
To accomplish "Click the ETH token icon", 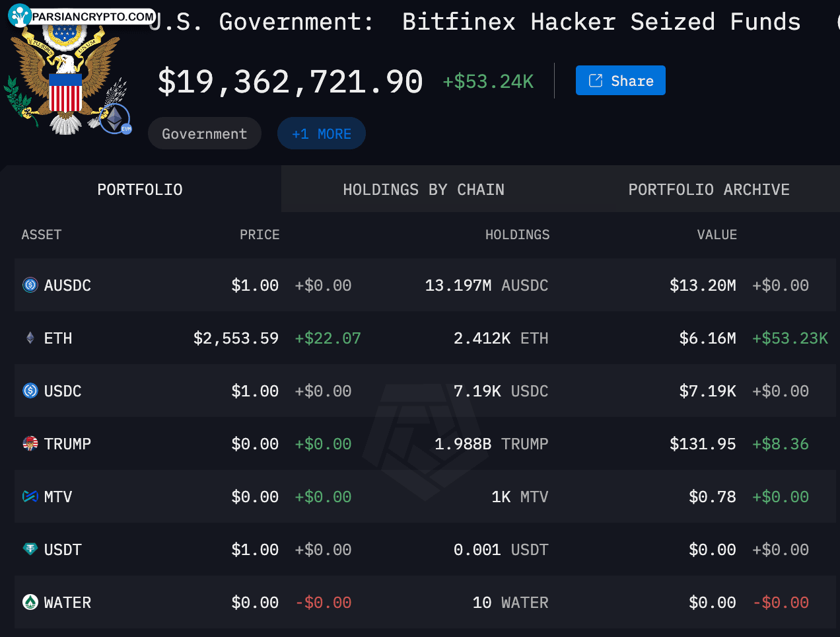I will [30, 338].
